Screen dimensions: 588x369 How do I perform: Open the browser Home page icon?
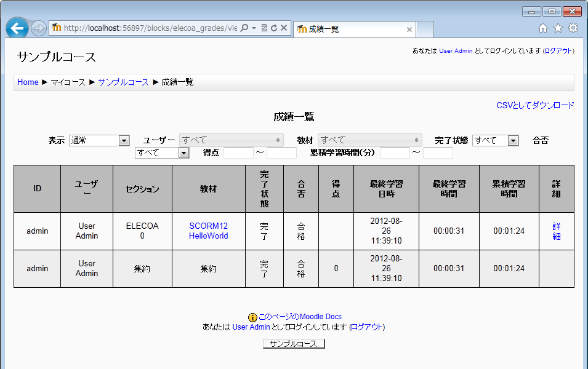542,28
